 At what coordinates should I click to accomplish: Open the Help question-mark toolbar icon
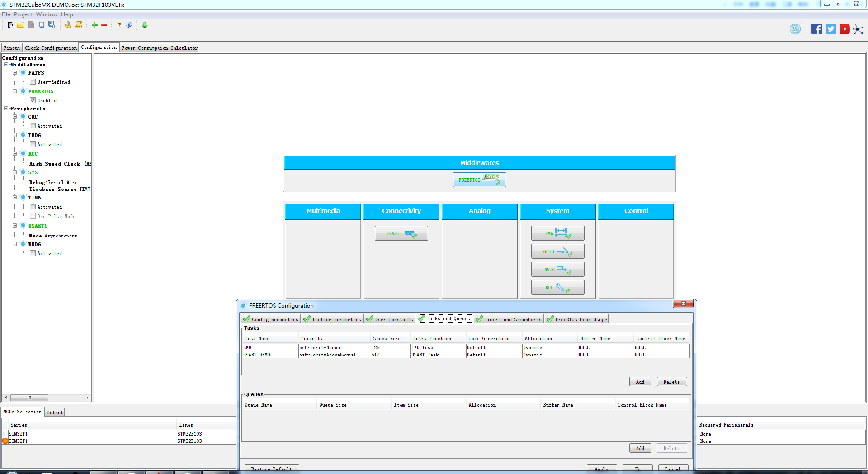[x=119, y=25]
